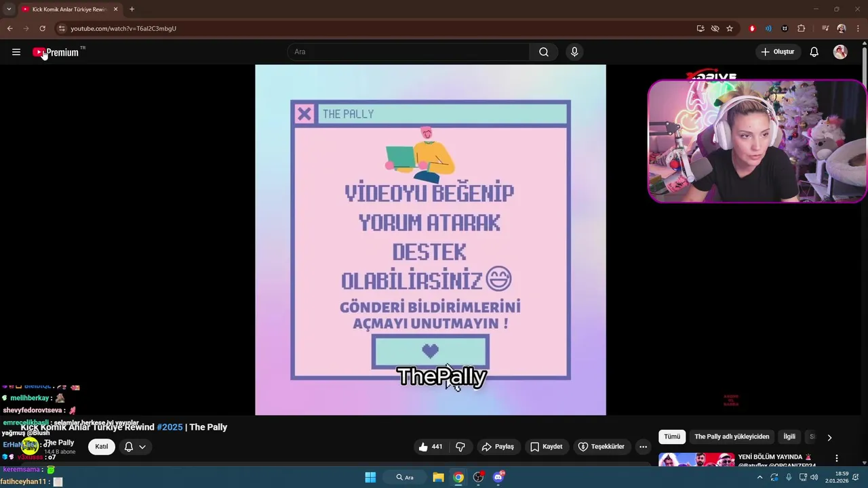Like the video with 441 likes
The image size is (868, 488).
click(x=431, y=447)
